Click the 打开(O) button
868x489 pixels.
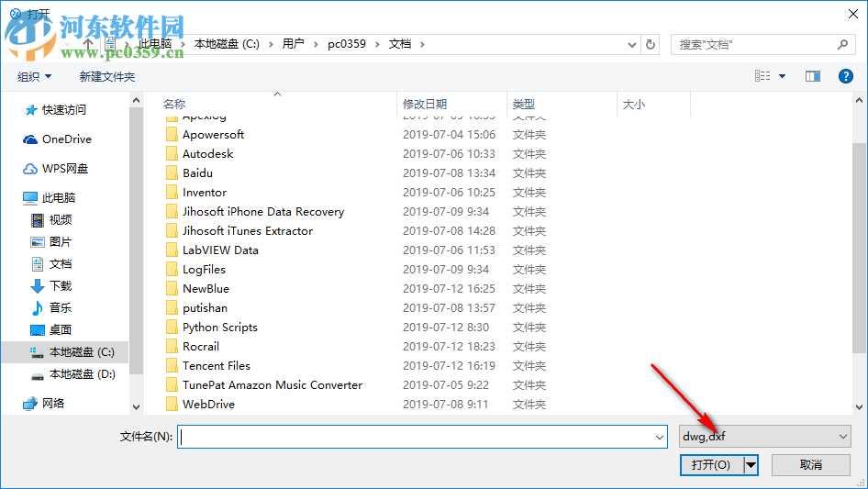tap(711, 465)
